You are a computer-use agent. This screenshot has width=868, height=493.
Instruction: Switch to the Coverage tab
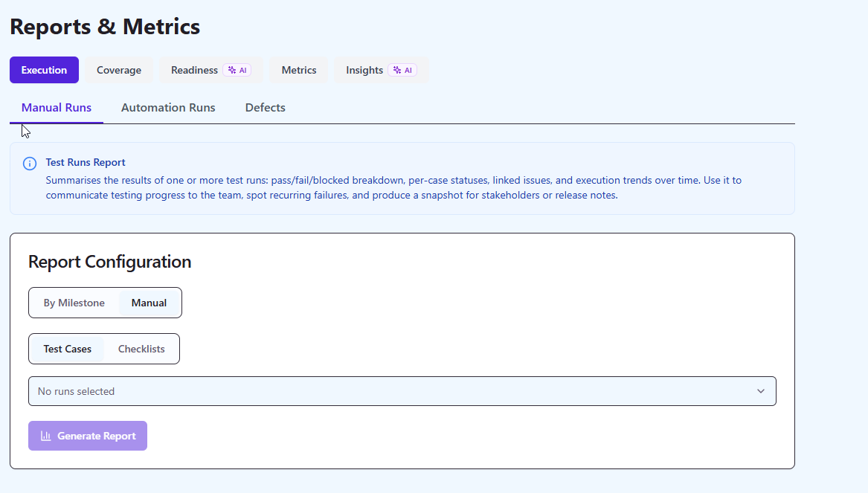(119, 71)
